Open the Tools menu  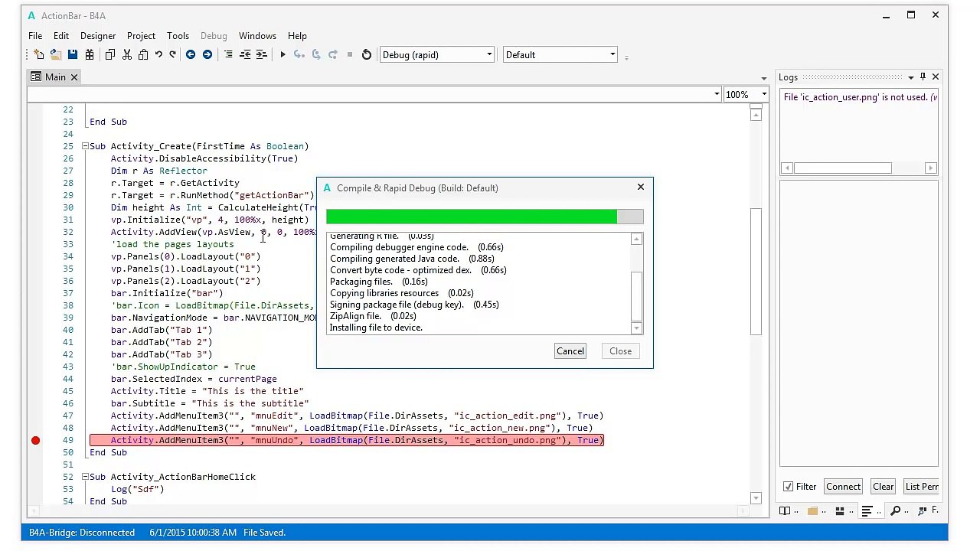[178, 36]
